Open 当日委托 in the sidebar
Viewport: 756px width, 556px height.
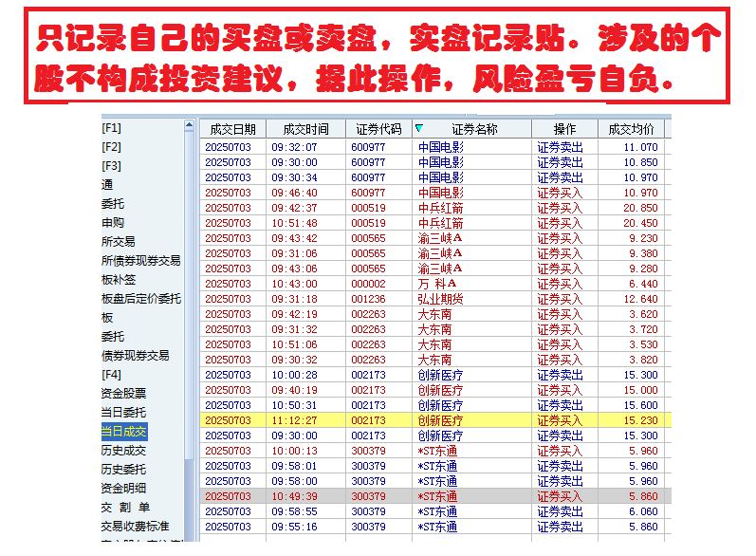(x=123, y=413)
